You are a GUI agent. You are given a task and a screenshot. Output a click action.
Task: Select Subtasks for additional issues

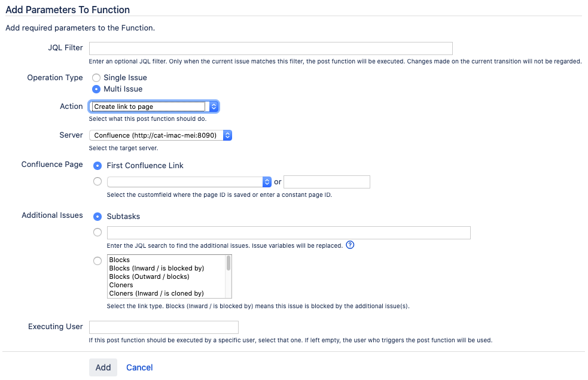pyautogui.click(x=98, y=217)
